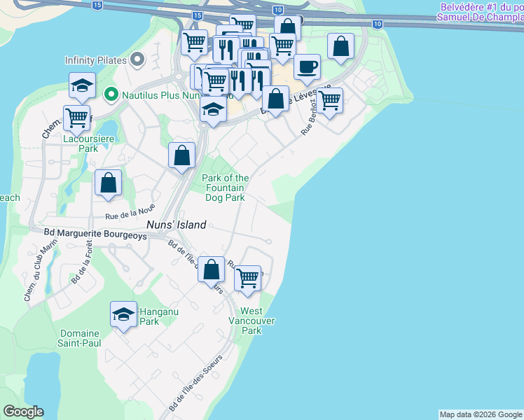Click the Rue Berlioz street label
Screen dimensions: 524x420
[309, 116]
